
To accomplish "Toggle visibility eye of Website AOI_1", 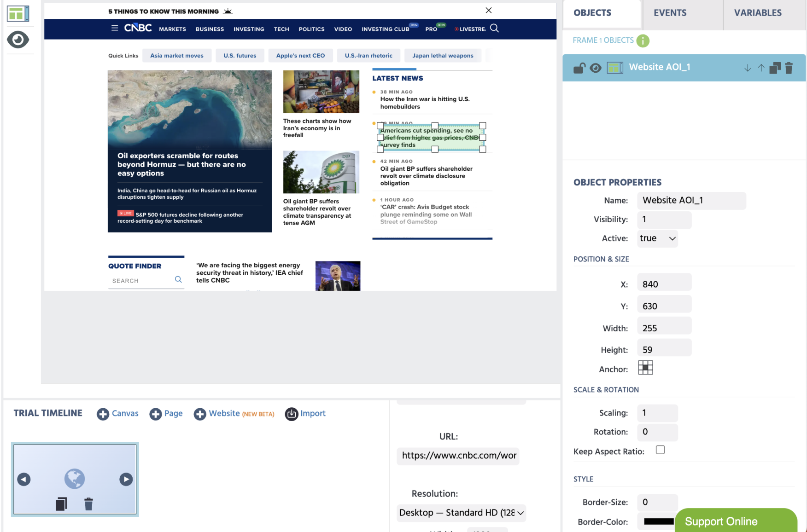I will coord(596,68).
